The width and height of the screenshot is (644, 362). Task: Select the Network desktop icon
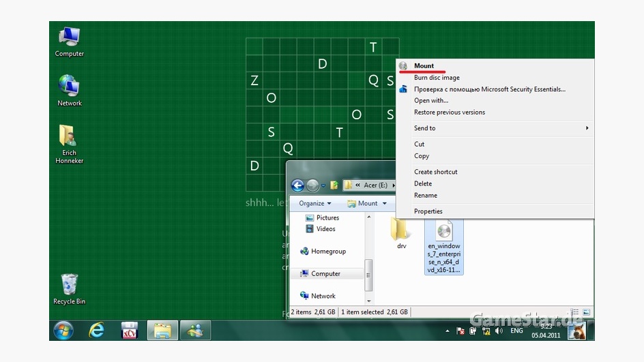tap(70, 89)
